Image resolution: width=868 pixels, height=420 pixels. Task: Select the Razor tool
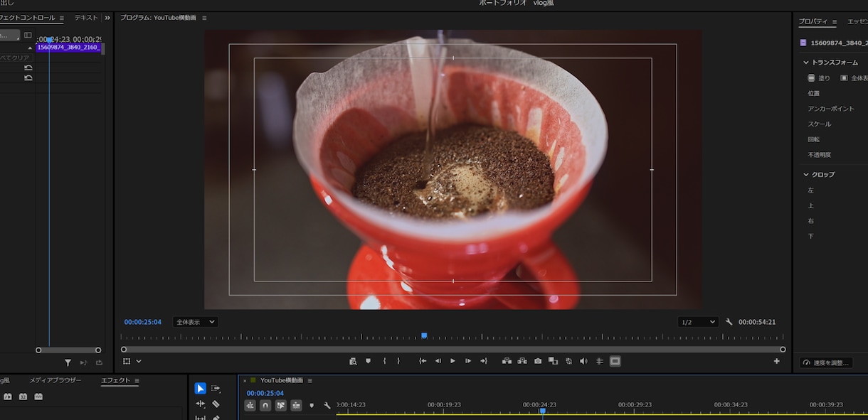click(216, 404)
